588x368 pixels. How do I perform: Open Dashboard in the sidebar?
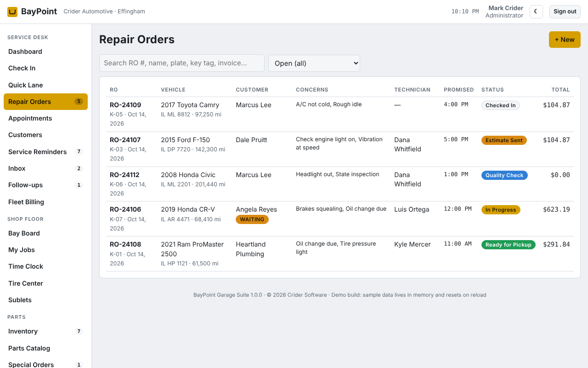coord(45,52)
